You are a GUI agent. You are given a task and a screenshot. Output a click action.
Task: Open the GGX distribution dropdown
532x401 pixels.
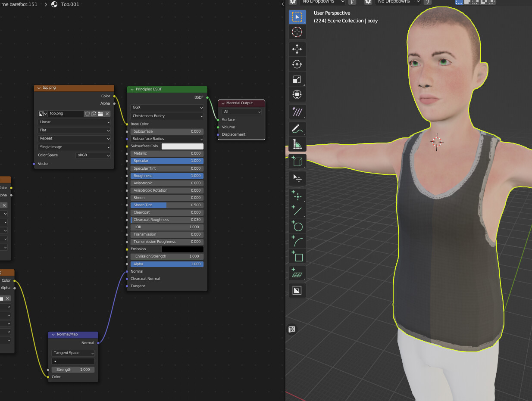(167, 107)
